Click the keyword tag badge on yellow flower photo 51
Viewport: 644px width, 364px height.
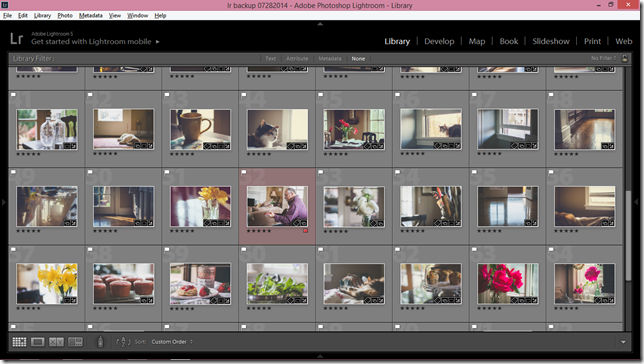pos(207,223)
